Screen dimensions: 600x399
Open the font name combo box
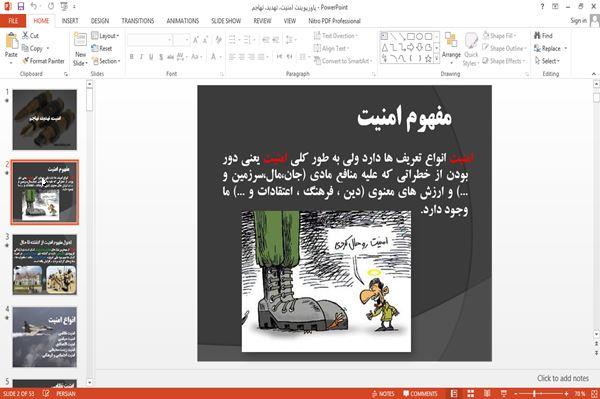(149, 40)
